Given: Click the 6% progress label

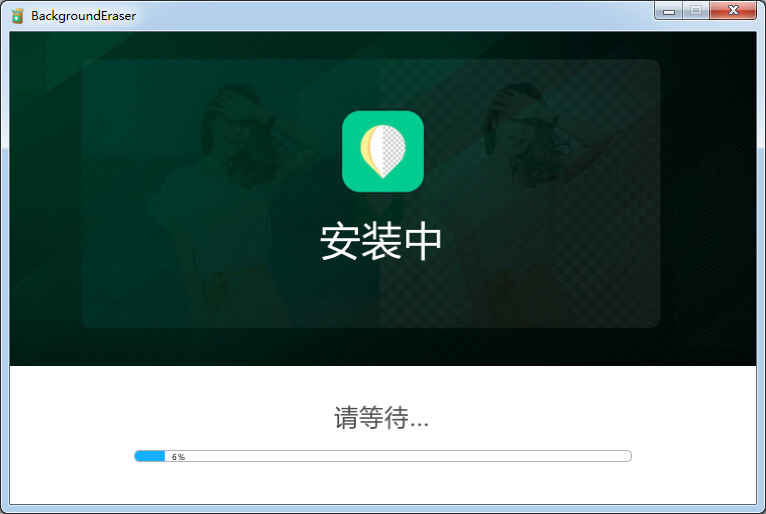Looking at the screenshot, I should [178, 457].
